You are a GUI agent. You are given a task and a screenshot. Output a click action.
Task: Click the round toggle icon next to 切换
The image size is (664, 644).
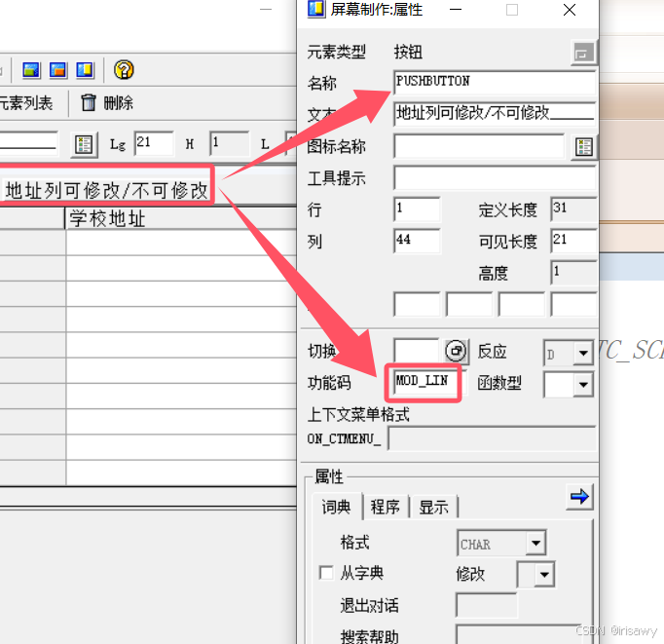pyautogui.click(x=456, y=352)
